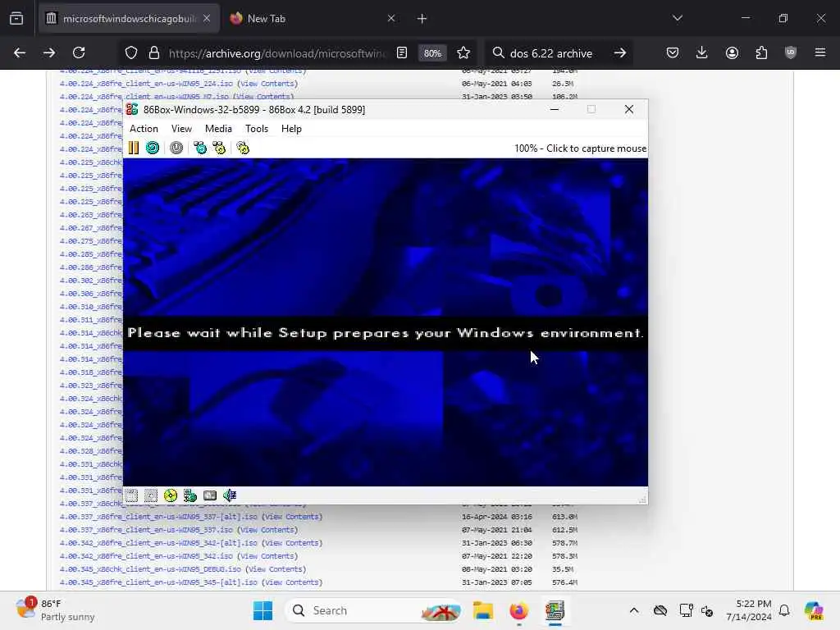Screen dimensions: 840x630
Task: Open the clock showing 5:22 PM
Action: pyautogui.click(x=748, y=610)
